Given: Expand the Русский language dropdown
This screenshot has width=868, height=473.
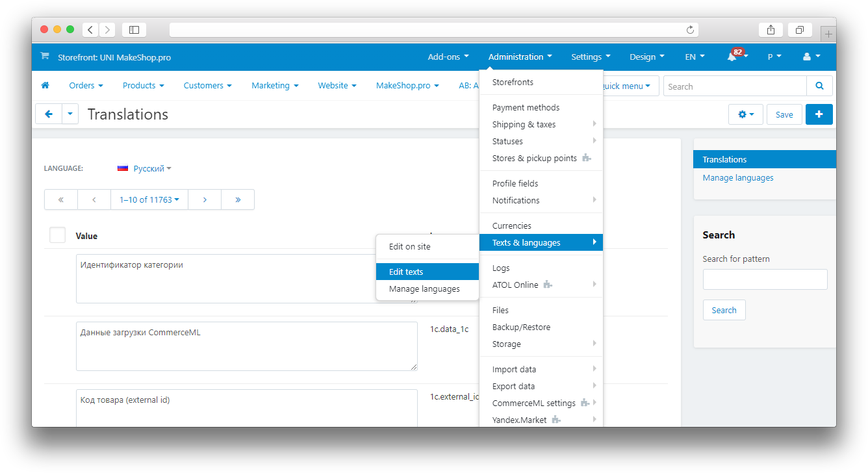Looking at the screenshot, I should click(x=145, y=168).
